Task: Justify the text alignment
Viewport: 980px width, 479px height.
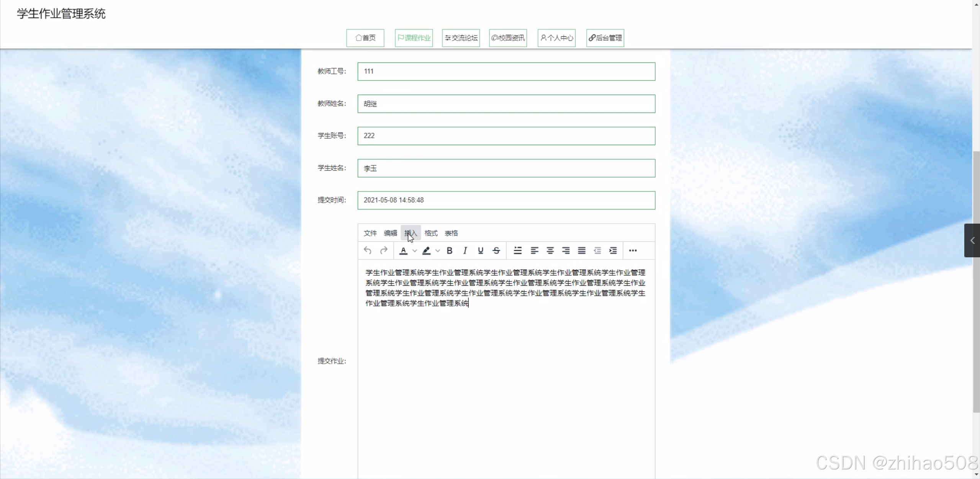Action: pos(581,250)
